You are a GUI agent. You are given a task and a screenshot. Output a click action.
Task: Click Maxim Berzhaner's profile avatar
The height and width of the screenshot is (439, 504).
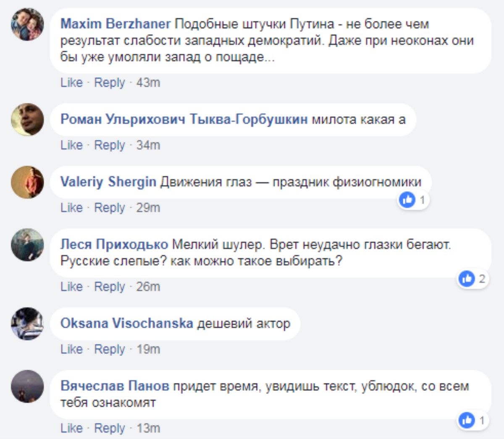click(27, 24)
